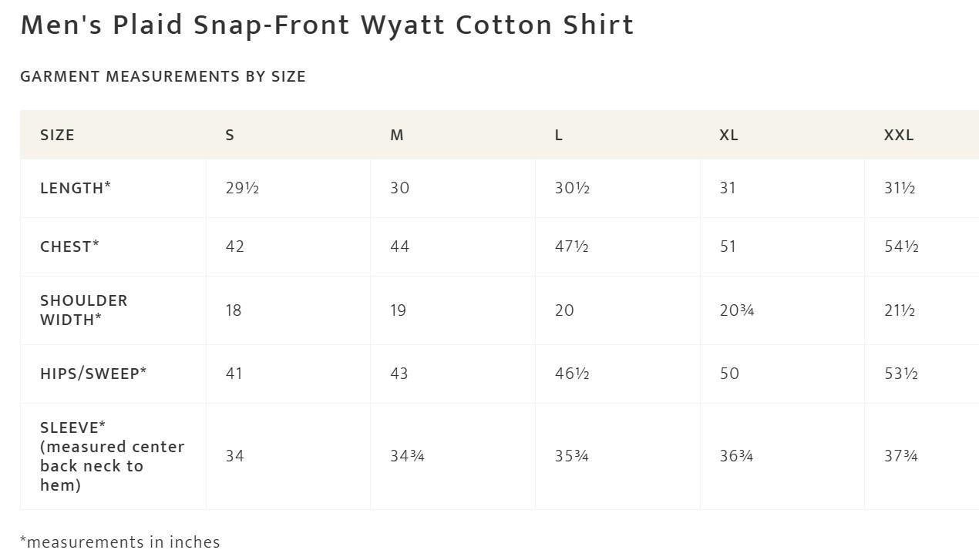The width and height of the screenshot is (979, 560).
Task: Select the HIPS/SWEEP row label
Action: click(93, 374)
